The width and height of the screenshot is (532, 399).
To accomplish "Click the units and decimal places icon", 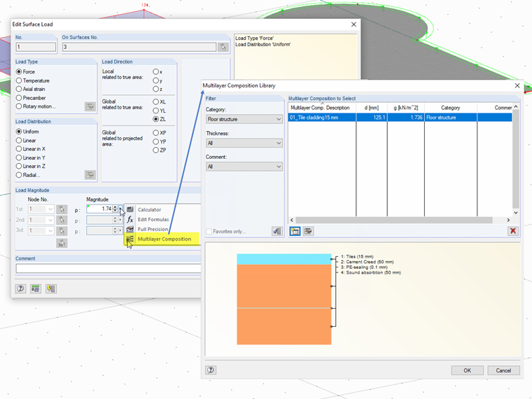I will click(x=36, y=288).
